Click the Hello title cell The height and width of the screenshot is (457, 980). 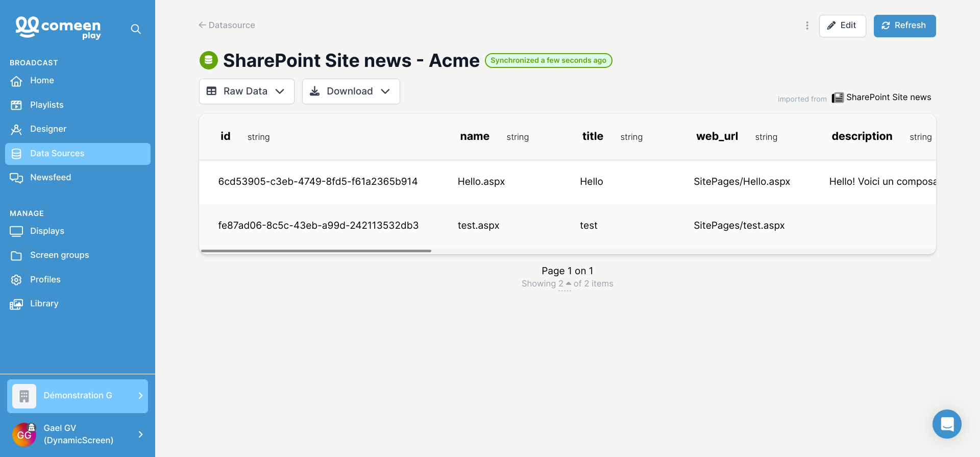tap(591, 182)
